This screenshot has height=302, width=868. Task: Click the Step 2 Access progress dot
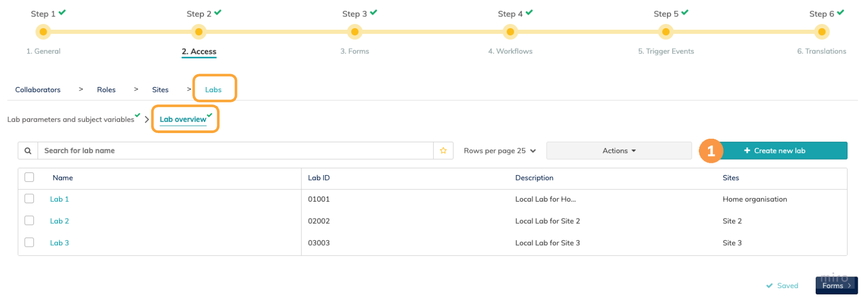pyautogui.click(x=199, y=32)
